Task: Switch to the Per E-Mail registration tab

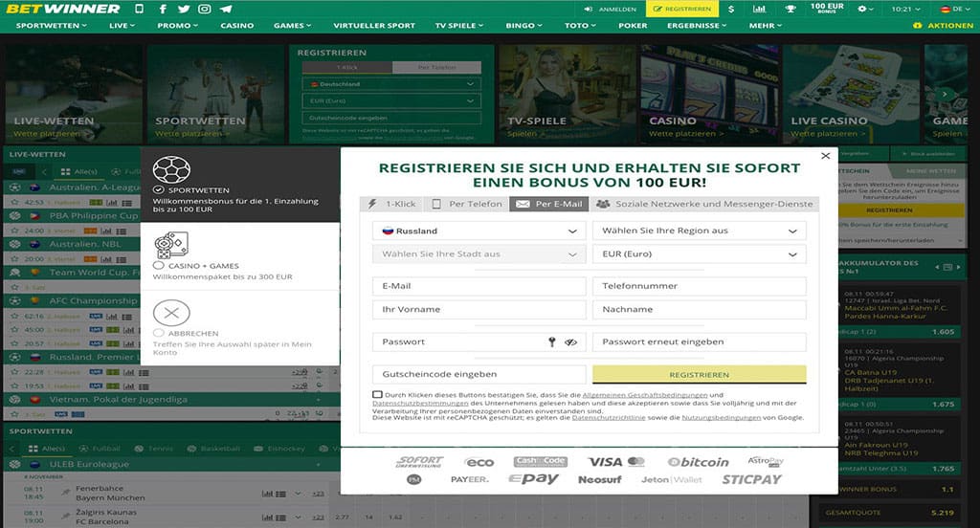Action: 548,204
